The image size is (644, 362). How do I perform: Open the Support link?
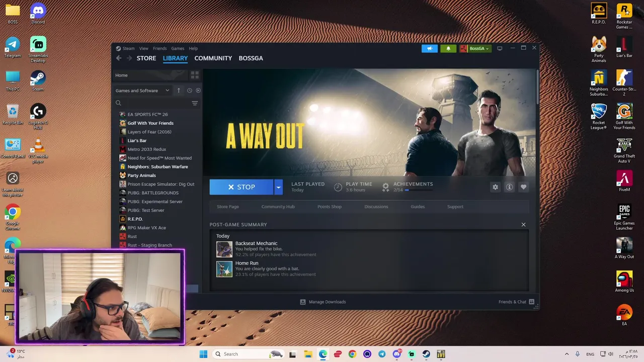click(x=455, y=207)
